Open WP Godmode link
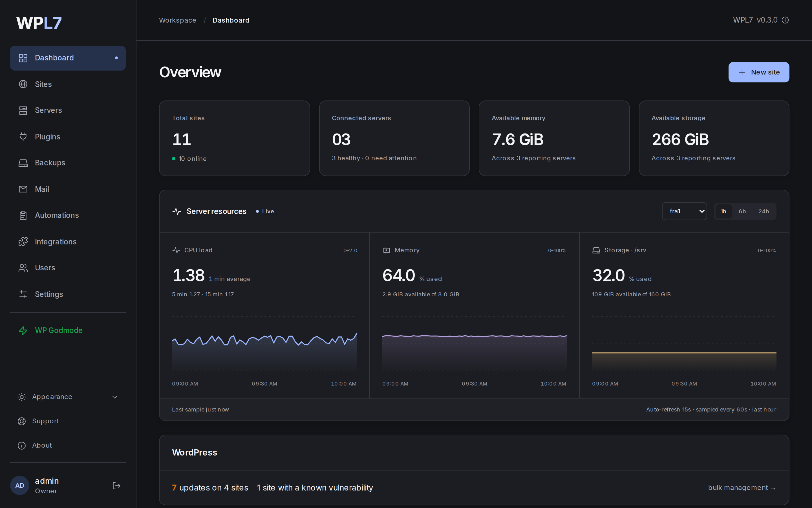 coord(68,330)
